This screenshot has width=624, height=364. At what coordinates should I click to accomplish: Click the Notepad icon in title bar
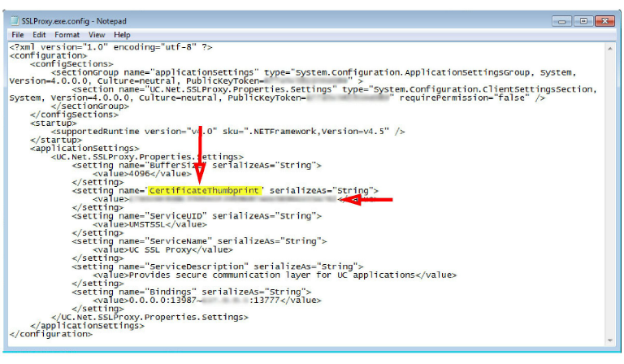(15, 20)
